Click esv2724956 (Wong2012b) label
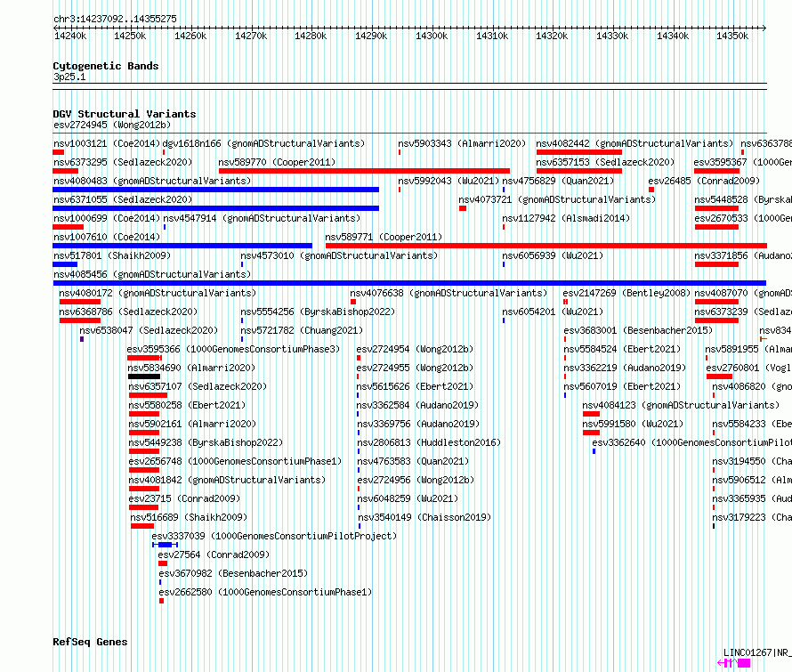The width and height of the screenshot is (792, 672). pos(416,480)
